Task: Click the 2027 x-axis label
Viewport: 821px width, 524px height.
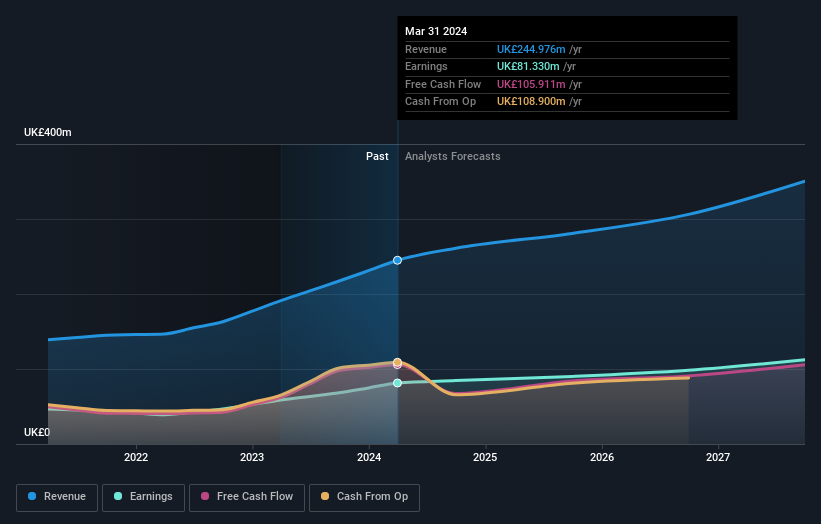Action: pyautogui.click(x=718, y=458)
